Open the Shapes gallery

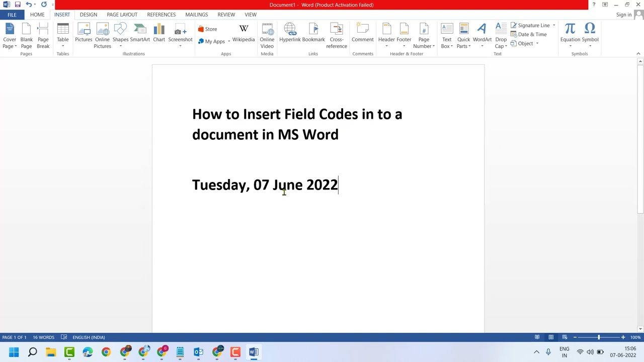[x=120, y=36]
